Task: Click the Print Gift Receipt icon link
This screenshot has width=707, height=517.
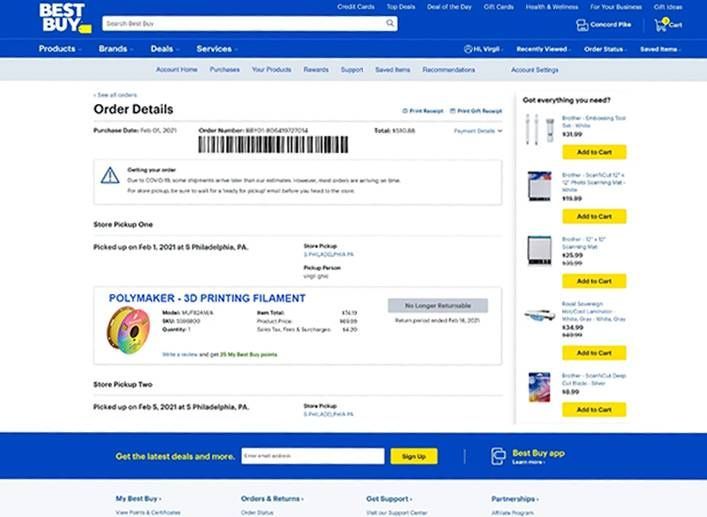Action: 476,111
